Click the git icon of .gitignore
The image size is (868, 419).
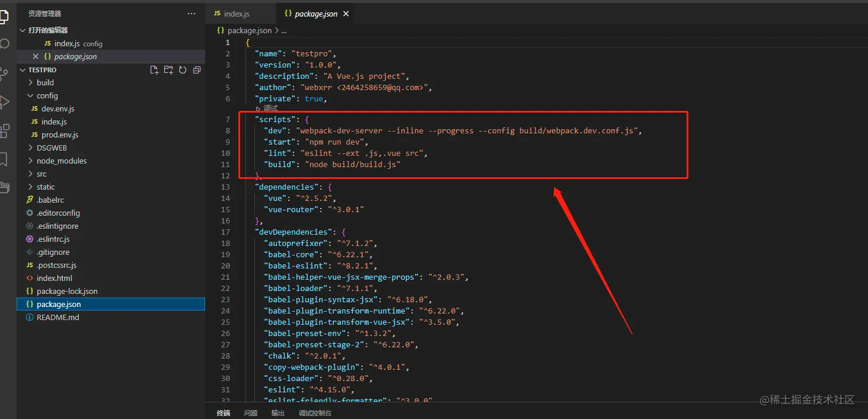(x=30, y=252)
